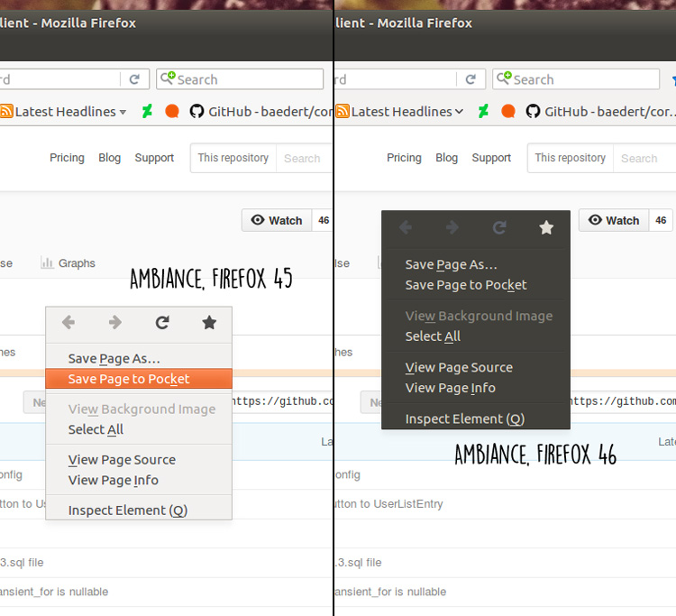676x616 pixels.
Task: Click the bookmark star in the light context menu
Action: [209, 323]
